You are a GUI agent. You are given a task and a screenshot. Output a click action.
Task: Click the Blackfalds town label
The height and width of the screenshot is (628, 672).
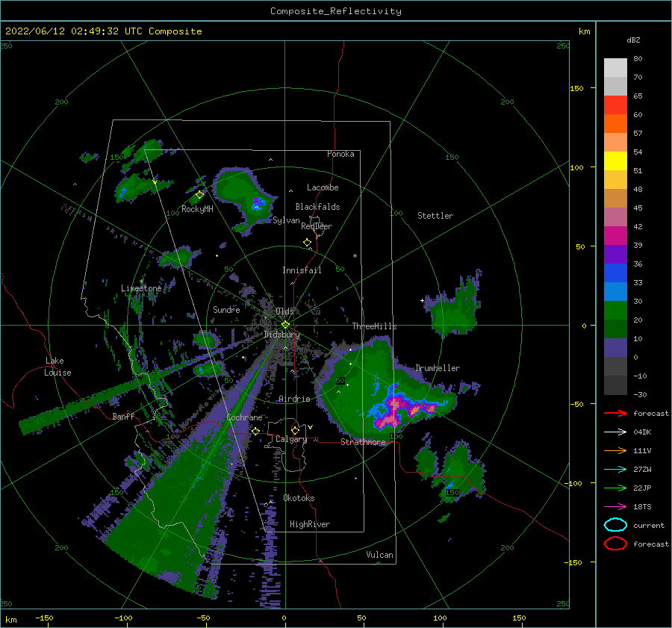(317, 207)
